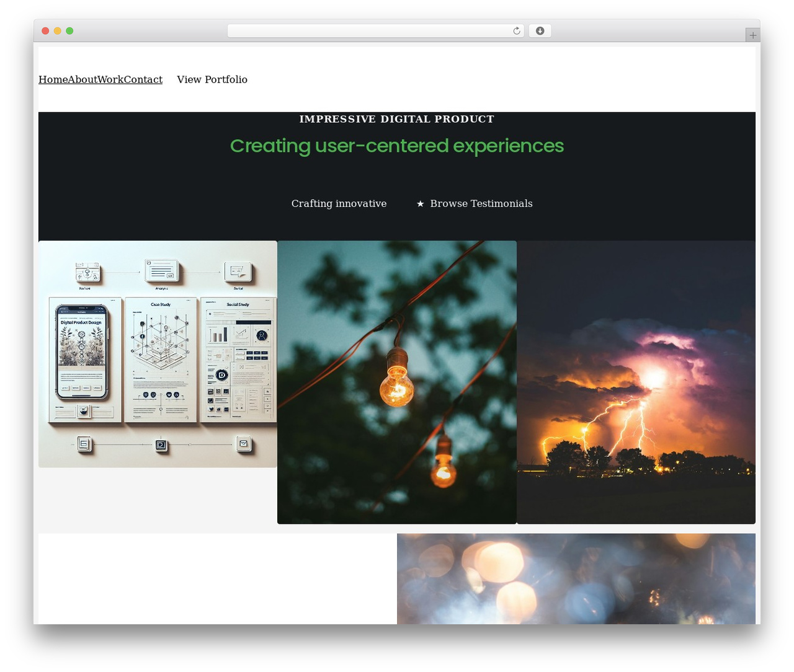
Task: Click the Crafting innovative text
Action: (339, 203)
